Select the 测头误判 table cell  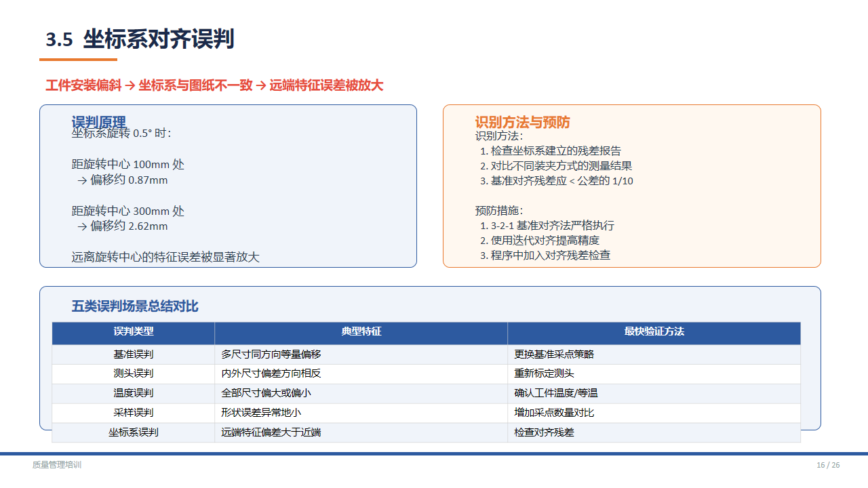(x=134, y=373)
